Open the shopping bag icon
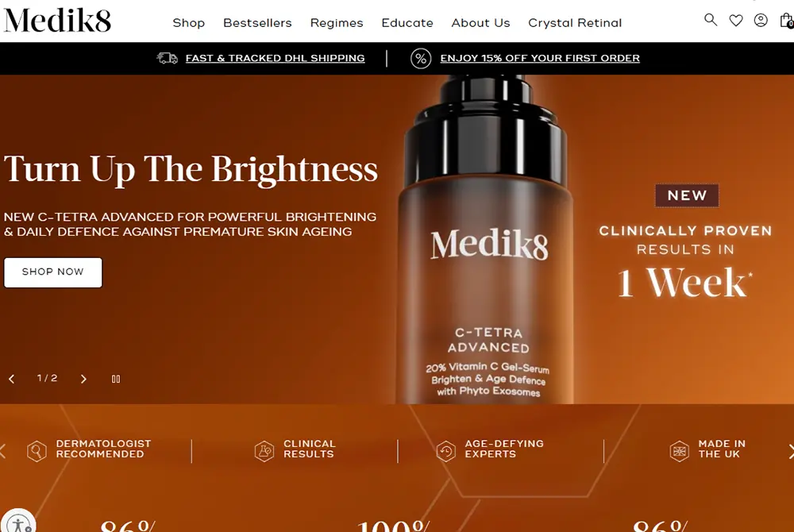Viewport: 794px width, 532px height. coord(787,20)
